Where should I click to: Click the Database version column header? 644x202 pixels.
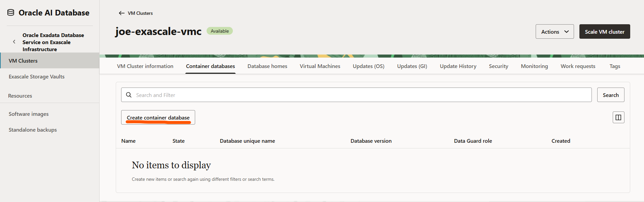[x=371, y=141]
